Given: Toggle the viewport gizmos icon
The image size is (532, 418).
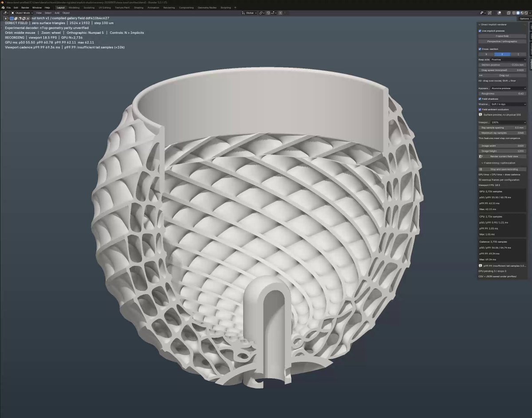Looking at the screenshot, I should coord(489,13).
